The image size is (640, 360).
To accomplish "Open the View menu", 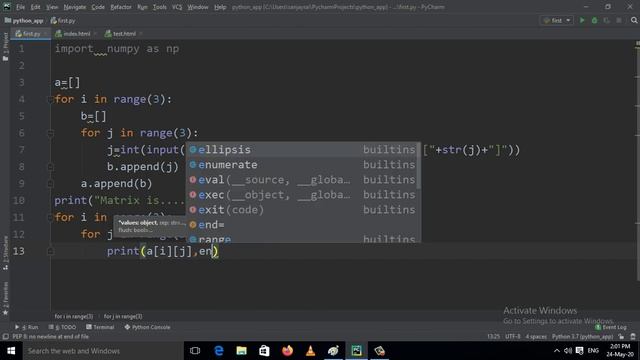I will coord(52,7).
